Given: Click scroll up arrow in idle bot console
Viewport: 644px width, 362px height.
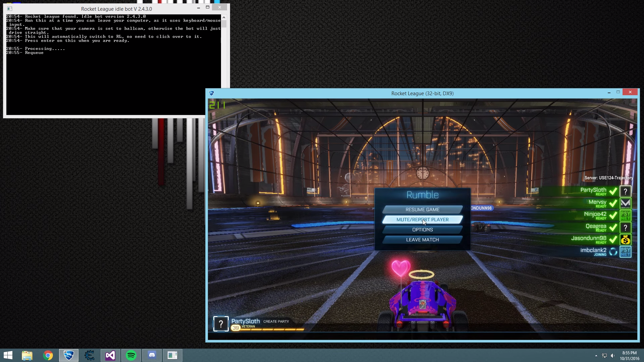Looking at the screenshot, I should (x=224, y=17).
